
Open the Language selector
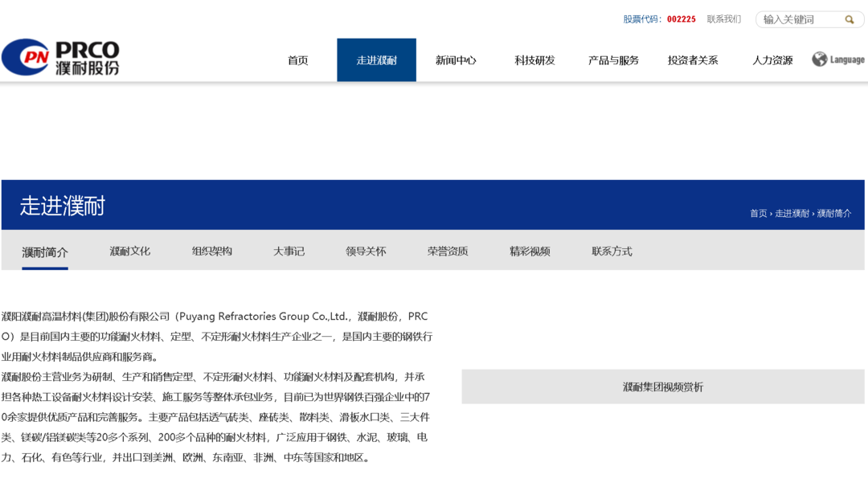coord(838,59)
